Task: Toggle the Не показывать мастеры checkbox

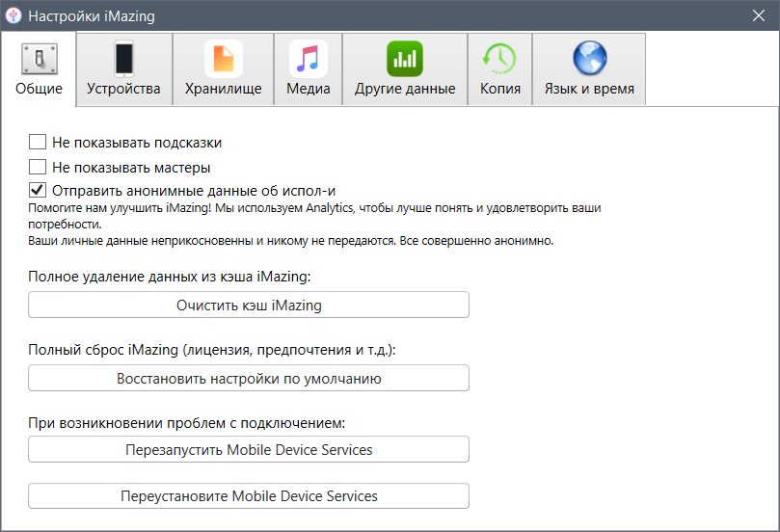Action: 39,167
